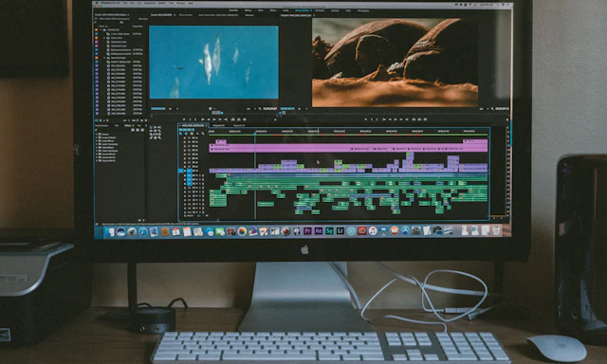The height and width of the screenshot is (364, 607).
Task: Expand the Audio Effects folder
Action: point(106,141)
